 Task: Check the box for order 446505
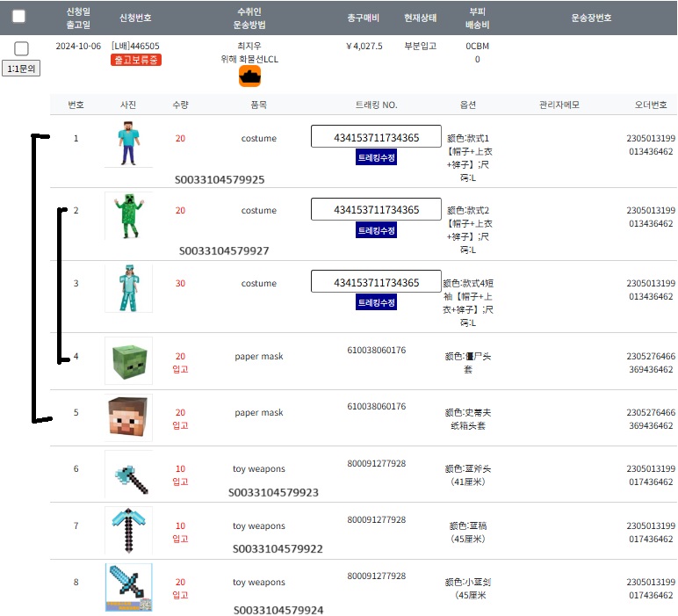[x=21, y=48]
